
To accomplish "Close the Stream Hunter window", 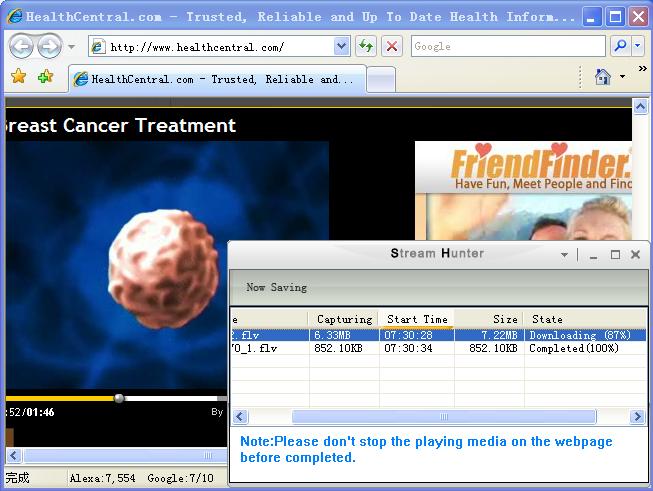I will coord(635,254).
